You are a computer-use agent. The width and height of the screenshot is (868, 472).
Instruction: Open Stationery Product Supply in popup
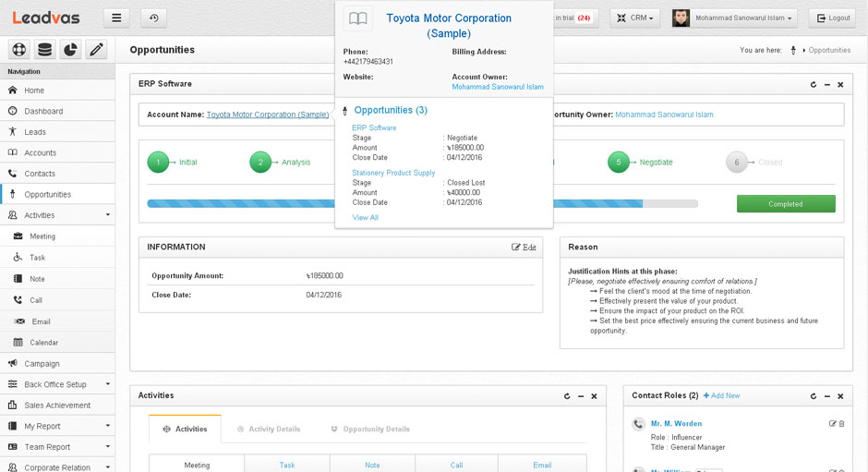pyautogui.click(x=393, y=173)
